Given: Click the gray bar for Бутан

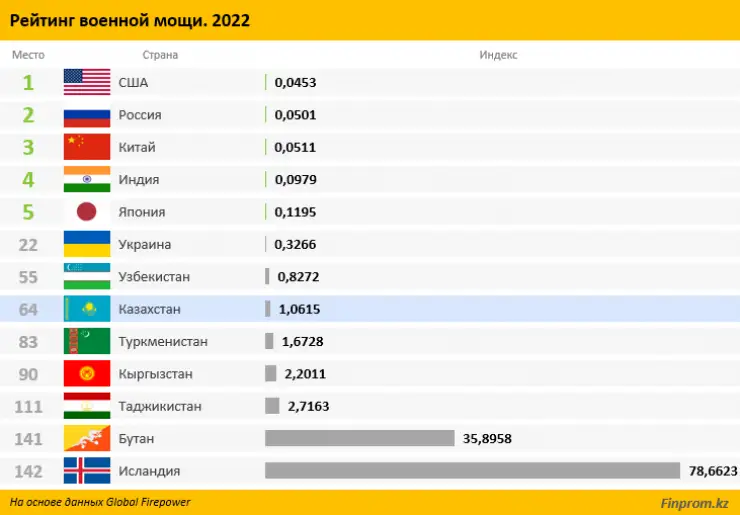Looking at the screenshot, I should point(360,439).
